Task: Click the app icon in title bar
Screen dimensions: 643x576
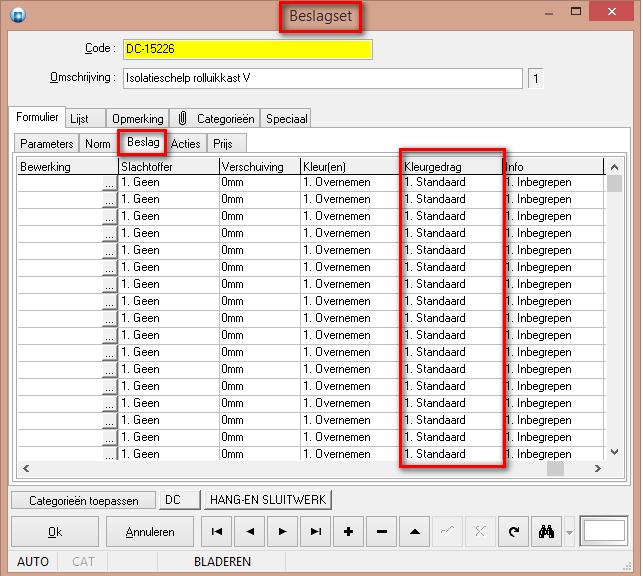Action: click(x=18, y=15)
